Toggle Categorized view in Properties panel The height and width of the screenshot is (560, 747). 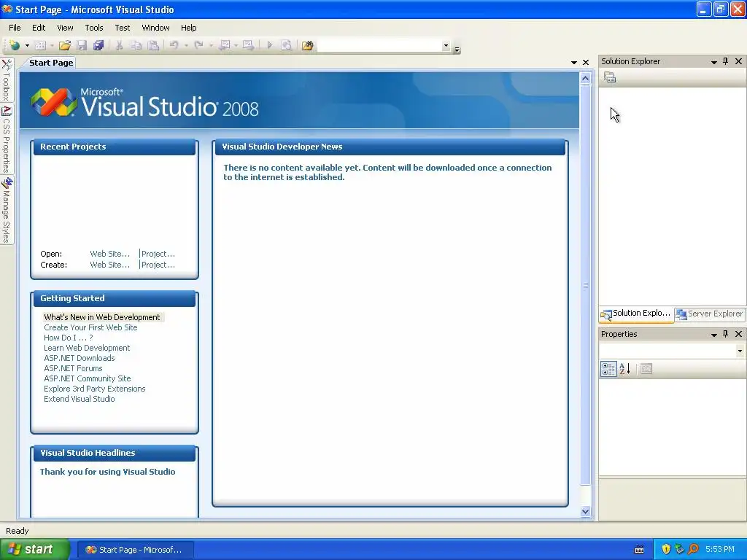pyautogui.click(x=608, y=368)
